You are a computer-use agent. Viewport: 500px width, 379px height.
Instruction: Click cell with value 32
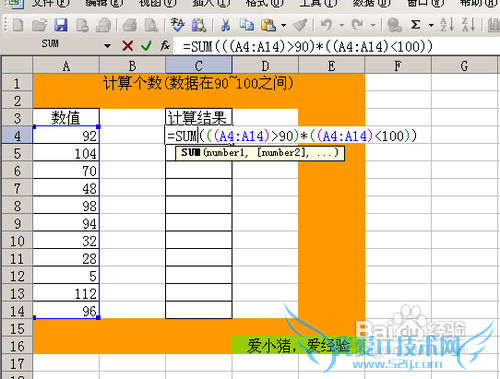66,241
